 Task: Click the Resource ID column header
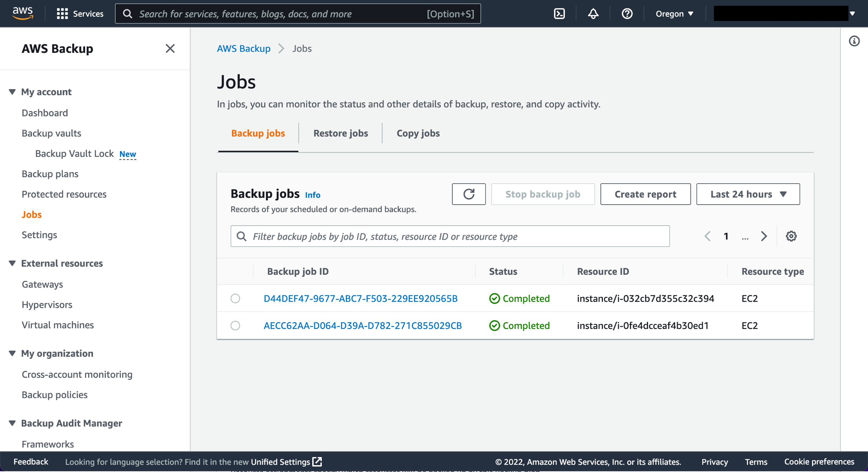coord(603,271)
